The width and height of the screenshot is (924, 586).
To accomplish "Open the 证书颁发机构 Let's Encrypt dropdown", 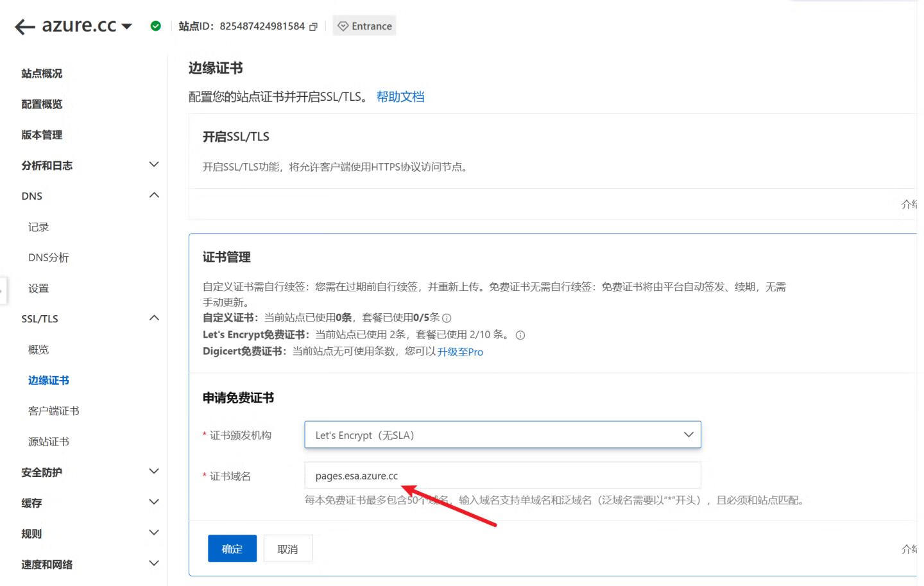I will (x=502, y=435).
